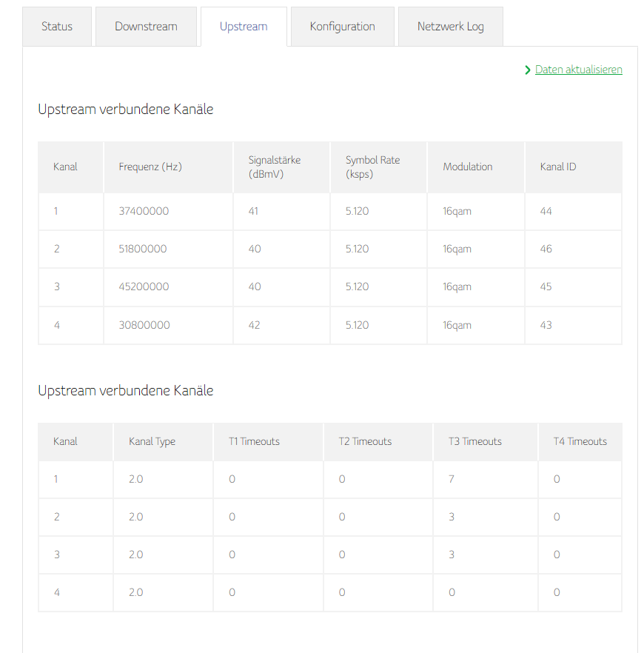Click the Kanal Type column header
Image resolution: width=644 pixels, height=653 pixels.
point(152,441)
